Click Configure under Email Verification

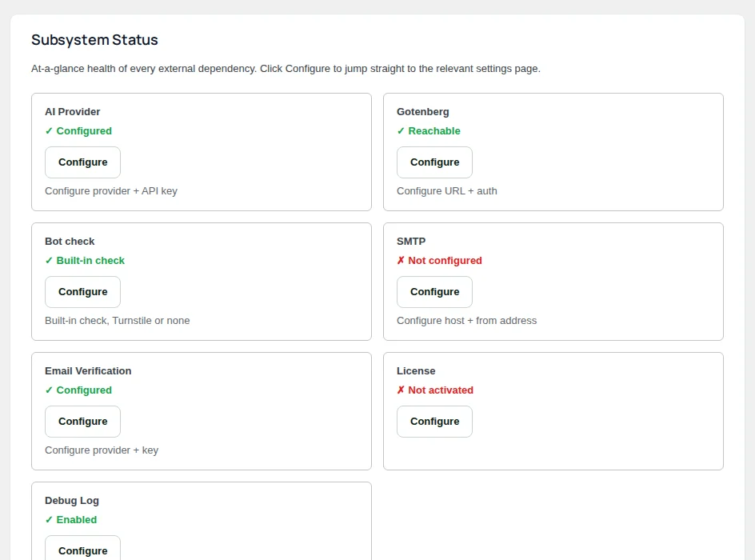tap(83, 422)
